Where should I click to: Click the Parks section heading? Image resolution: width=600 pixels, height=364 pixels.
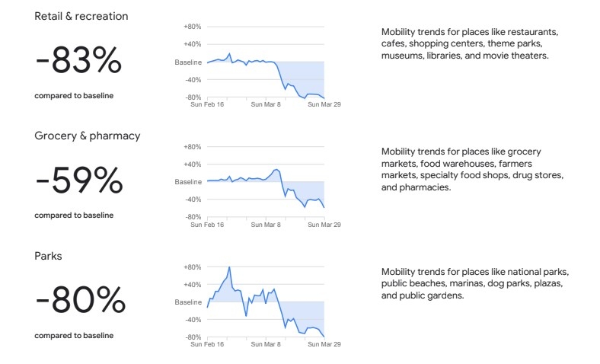[48, 256]
